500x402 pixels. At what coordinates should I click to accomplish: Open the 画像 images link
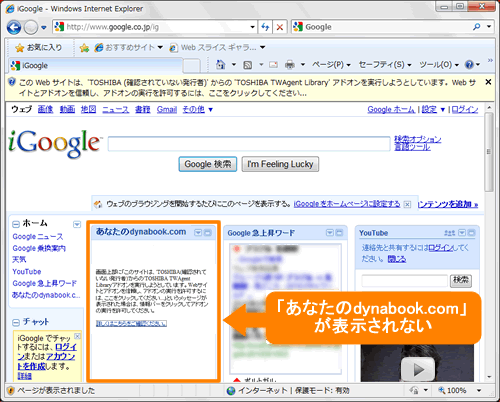click(x=45, y=109)
